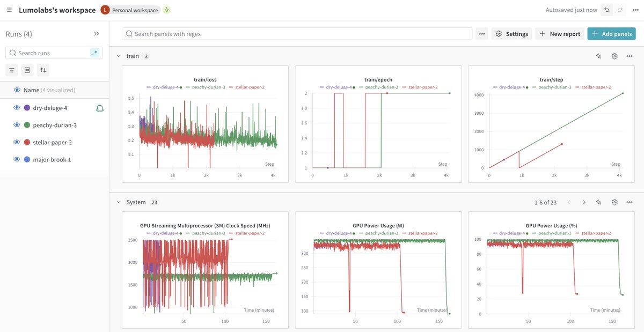Click the alert bell on dry-deluge-4

(x=99, y=108)
